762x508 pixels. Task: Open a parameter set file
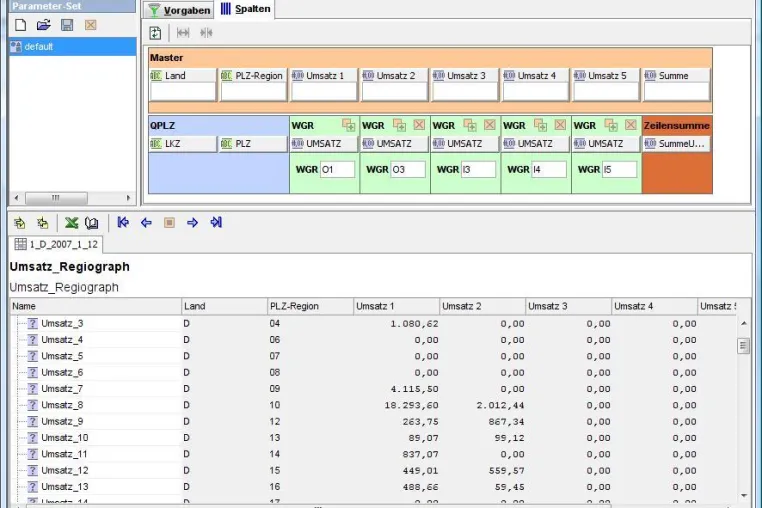click(x=44, y=25)
